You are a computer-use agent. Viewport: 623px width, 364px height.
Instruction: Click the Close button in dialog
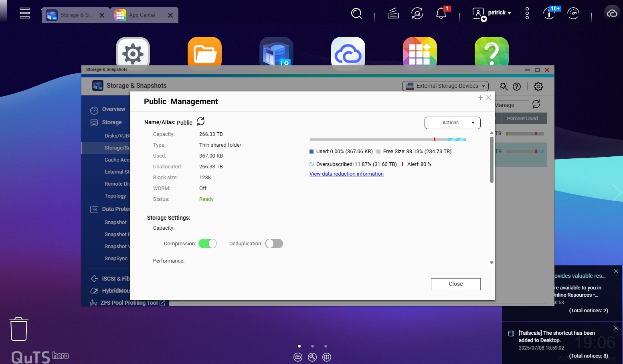[x=455, y=284]
